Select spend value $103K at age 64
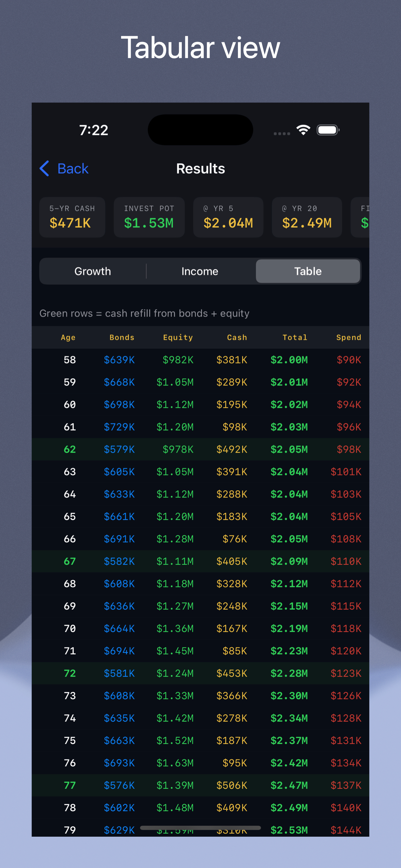This screenshot has height=868, width=401. 346,494
